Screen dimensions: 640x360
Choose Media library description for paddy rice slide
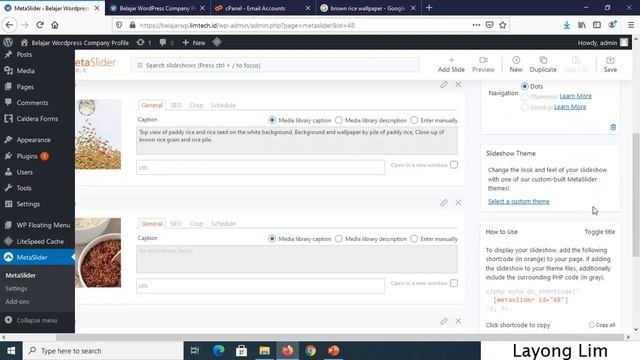(x=339, y=120)
